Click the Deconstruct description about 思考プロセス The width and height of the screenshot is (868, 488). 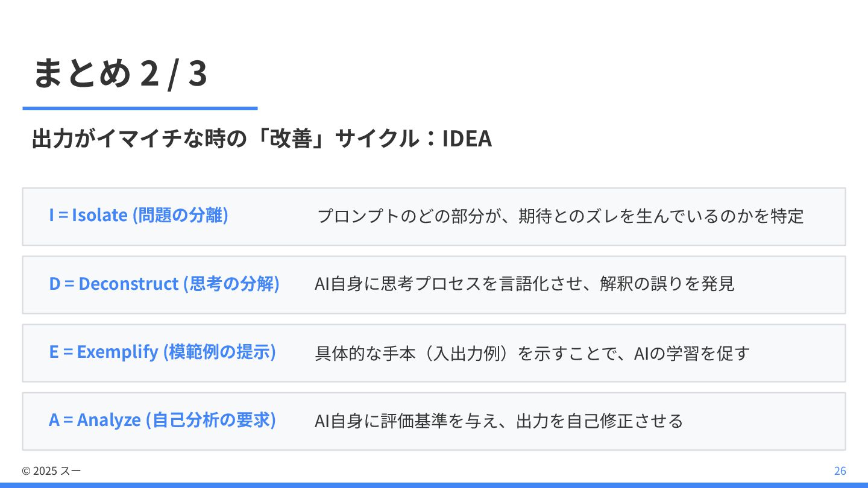click(x=524, y=284)
